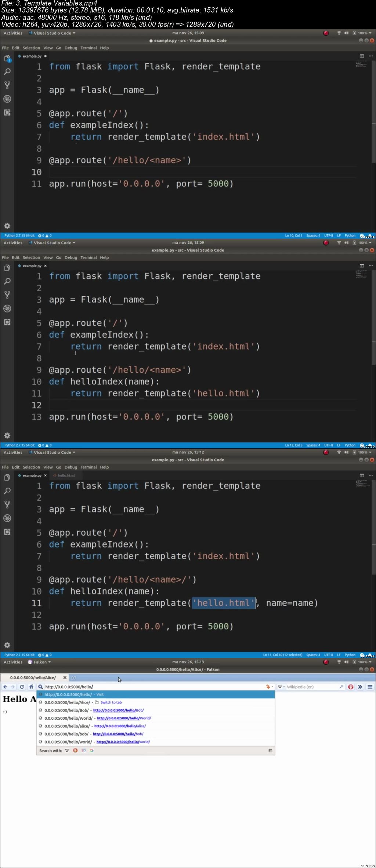
Task: Click Switch to tab for hello/Alice/
Action: point(111,702)
